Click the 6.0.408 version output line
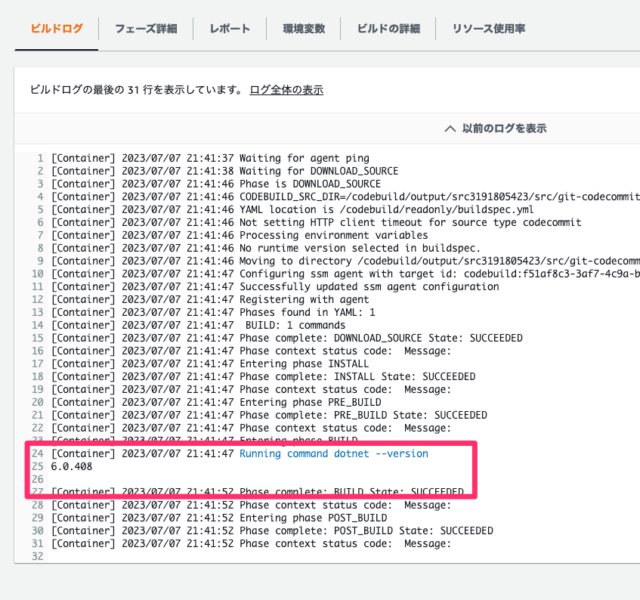 pos(71,467)
